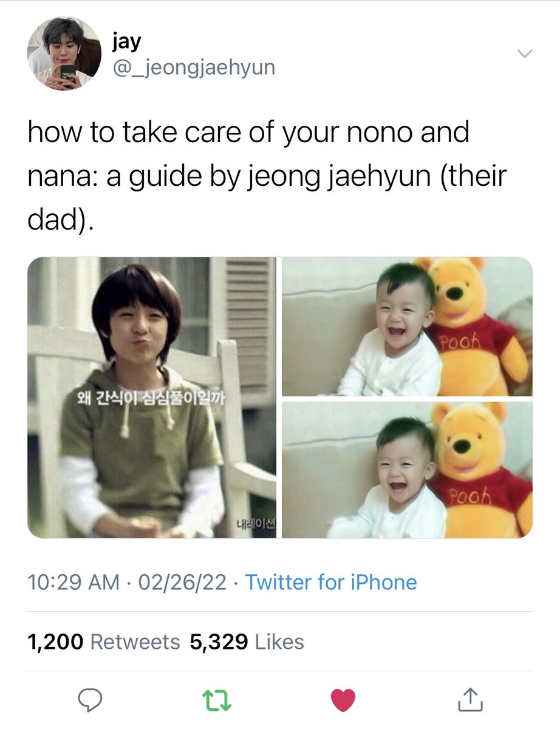Tap the green retweet arrows icon
This screenshot has height=729, width=560.
[x=217, y=700]
